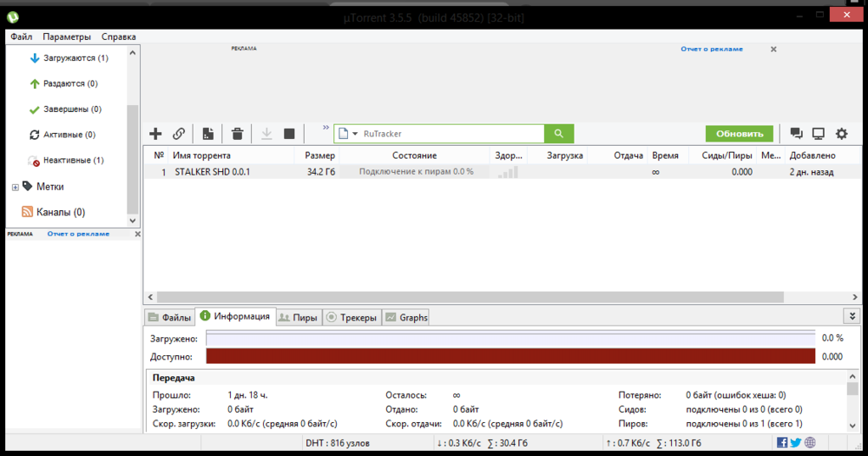The width and height of the screenshot is (868, 456).
Task: Click the Stop Torrent square icon
Action: 289,134
